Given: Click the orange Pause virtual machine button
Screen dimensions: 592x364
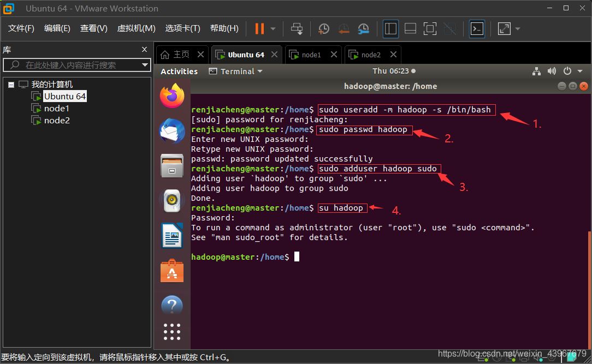Looking at the screenshot, I should (x=259, y=28).
